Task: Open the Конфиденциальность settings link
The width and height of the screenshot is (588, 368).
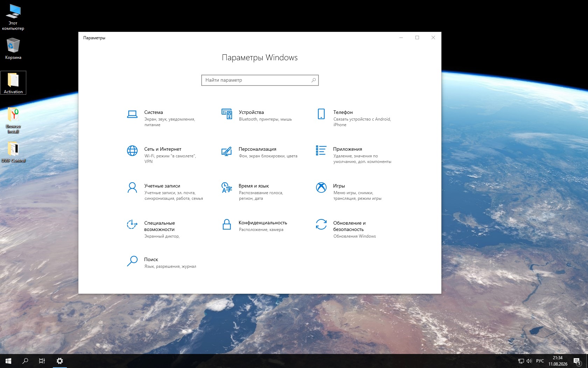Action: (x=263, y=223)
